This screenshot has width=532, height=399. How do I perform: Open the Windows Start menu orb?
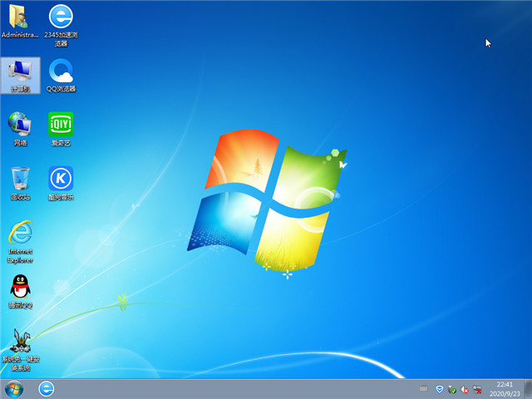coord(14,389)
